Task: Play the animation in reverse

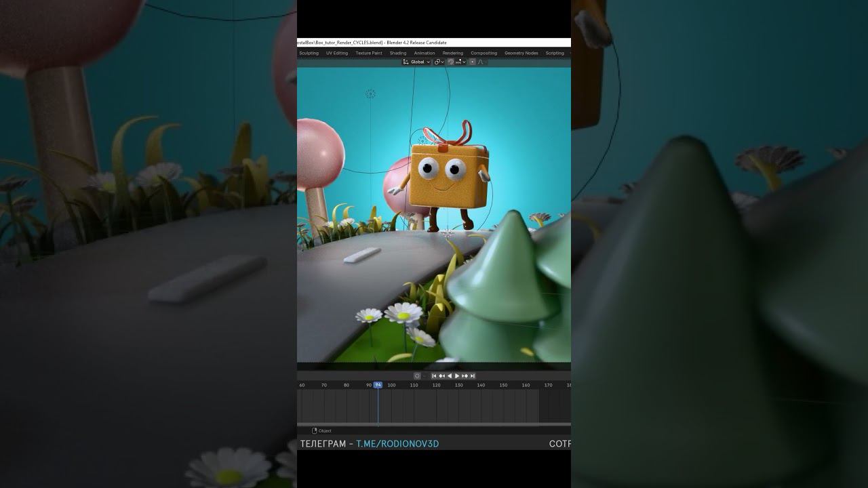Action: [449, 376]
